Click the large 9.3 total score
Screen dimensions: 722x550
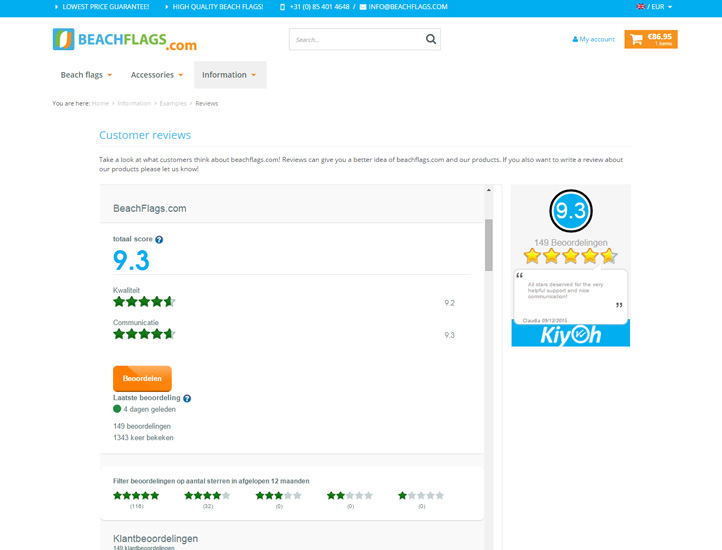[131, 260]
